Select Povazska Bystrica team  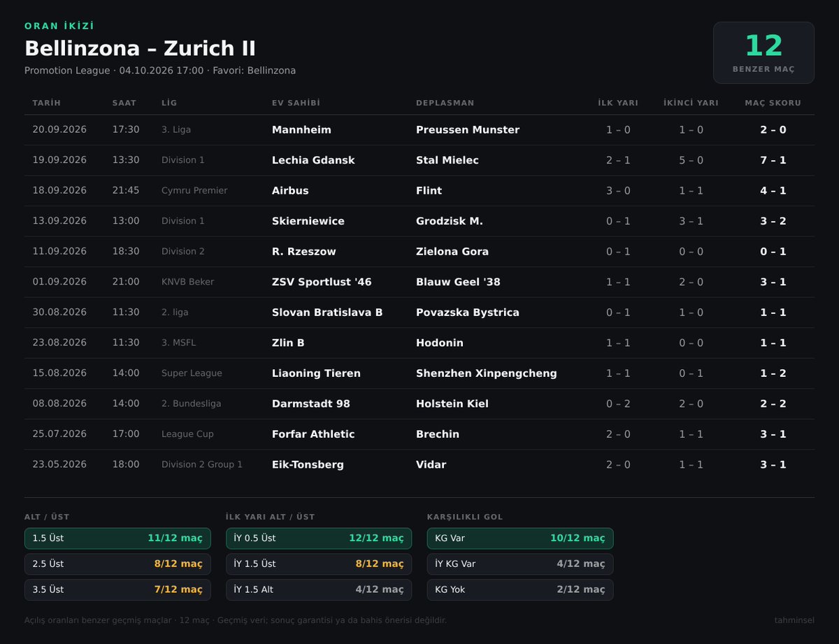pos(468,313)
